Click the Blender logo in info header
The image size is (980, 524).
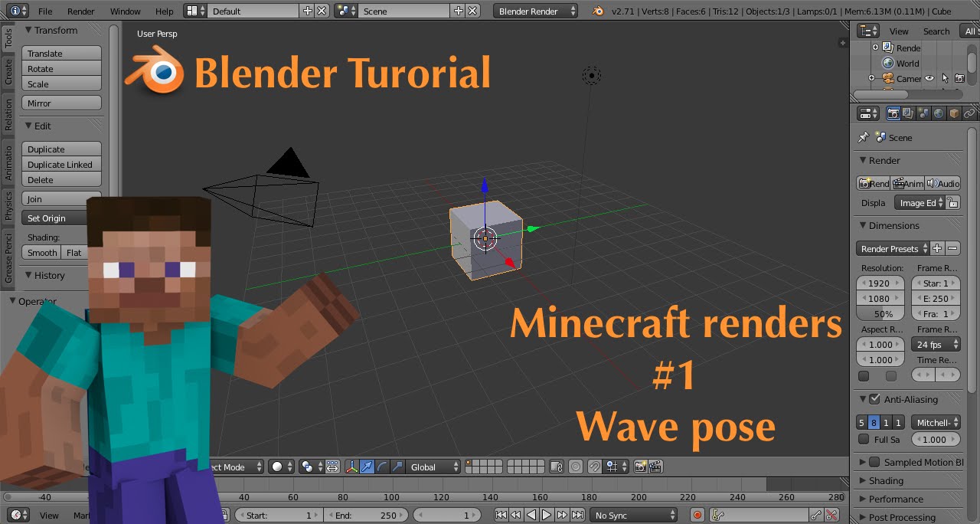click(x=598, y=11)
